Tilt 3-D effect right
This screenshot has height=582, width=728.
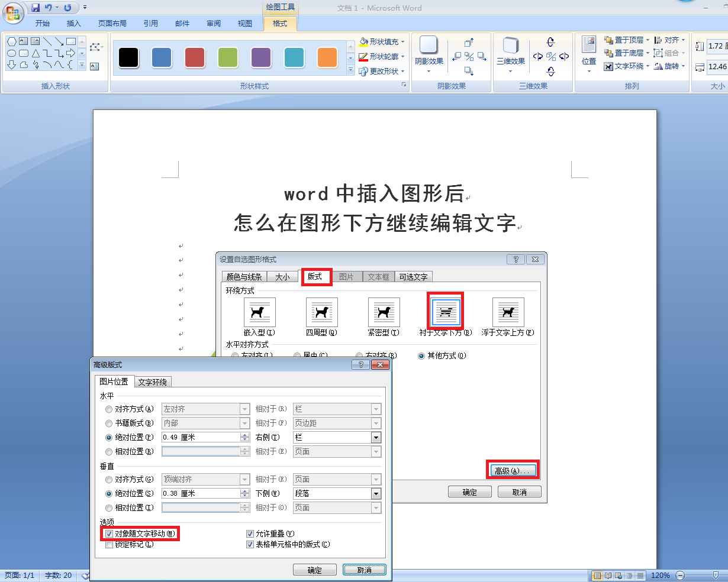[564, 57]
